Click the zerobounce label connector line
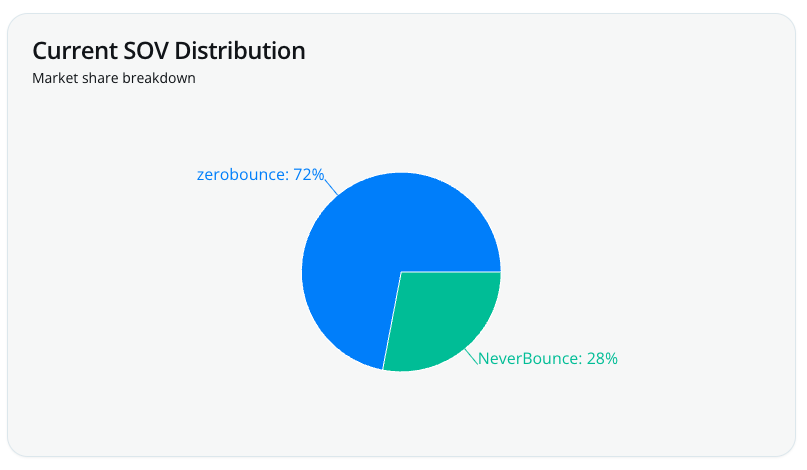The image size is (807, 470). pyautogui.click(x=332, y=184)
